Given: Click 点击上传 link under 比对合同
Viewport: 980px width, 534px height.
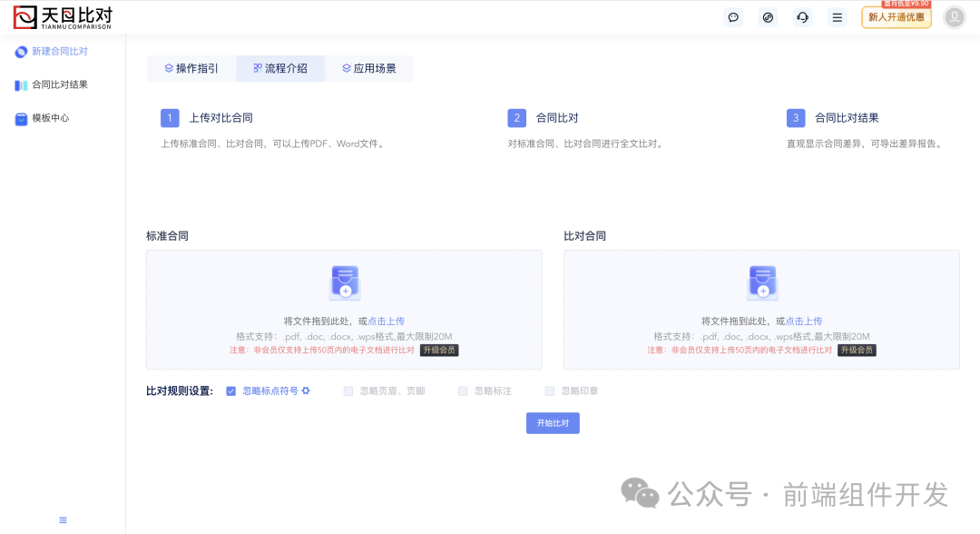Looking at the screenshot, I should (x=804, y=321).
